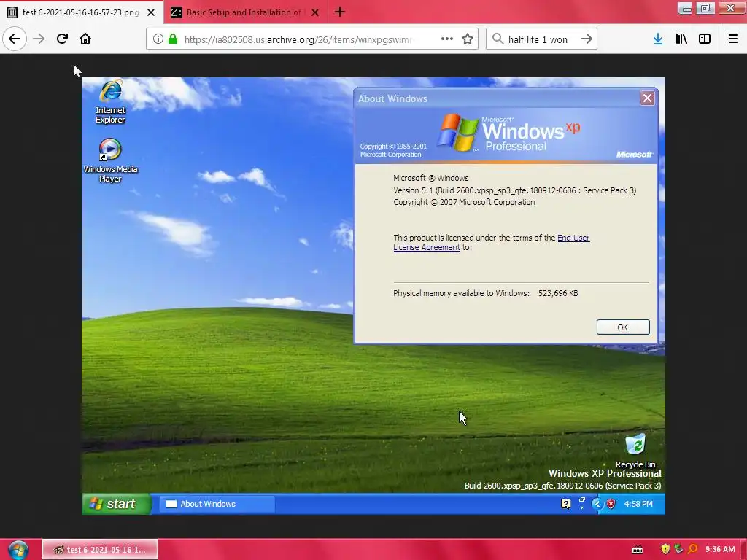Show site information icon in address bar
Viewport: 747px width, 560px height.
pos(158,39)
